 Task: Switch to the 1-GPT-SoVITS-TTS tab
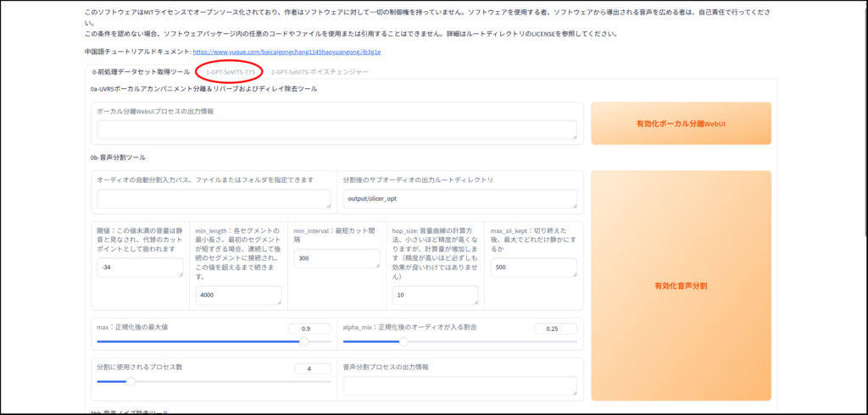tap(230, 72)
